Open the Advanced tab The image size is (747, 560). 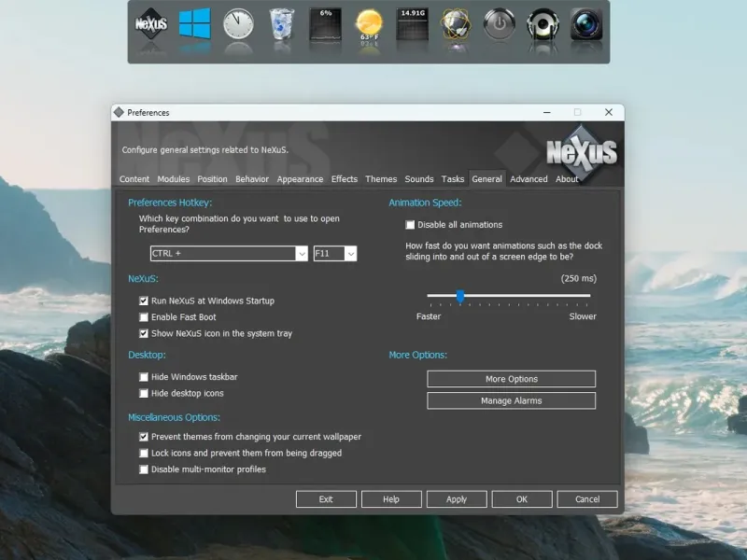coord(529,179)
